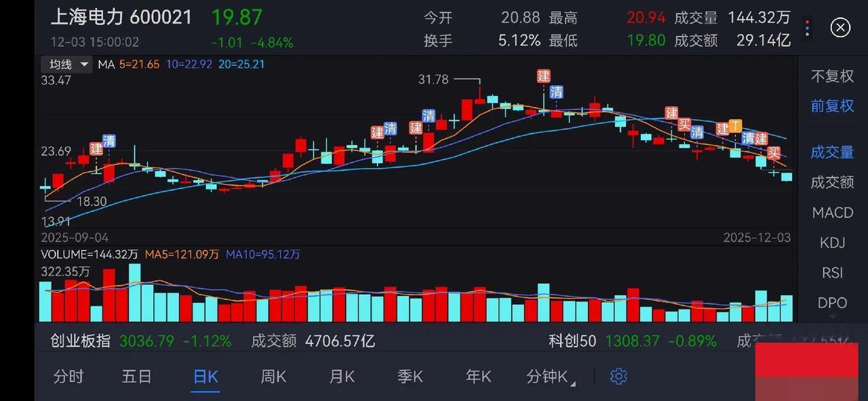868x401 pixels.
Task: Tap the 买 badge below the mid-November candles
Action: [x=683, y=124]
